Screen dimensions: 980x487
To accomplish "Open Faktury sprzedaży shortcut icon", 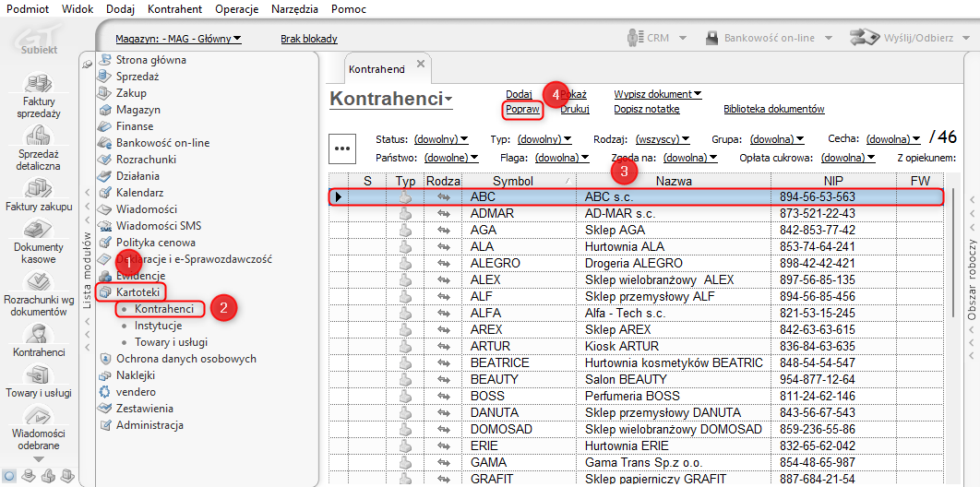I will (x=39, y=83).
